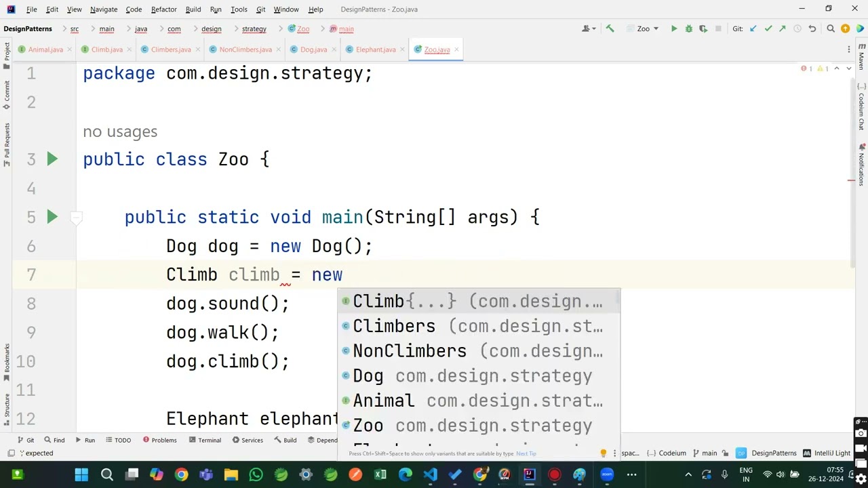Screen dimensions: 868x488
Task: Open completion popup options kebab
Action: pos(614,453)
